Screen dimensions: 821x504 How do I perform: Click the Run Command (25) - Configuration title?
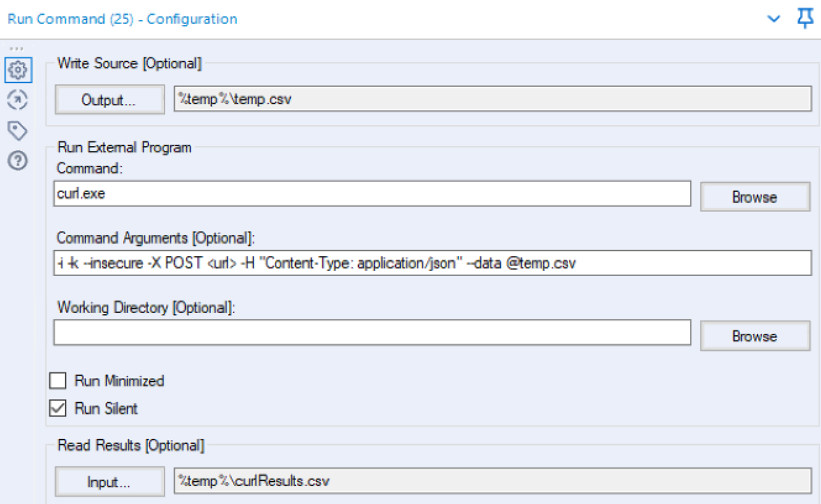point(122,19)
